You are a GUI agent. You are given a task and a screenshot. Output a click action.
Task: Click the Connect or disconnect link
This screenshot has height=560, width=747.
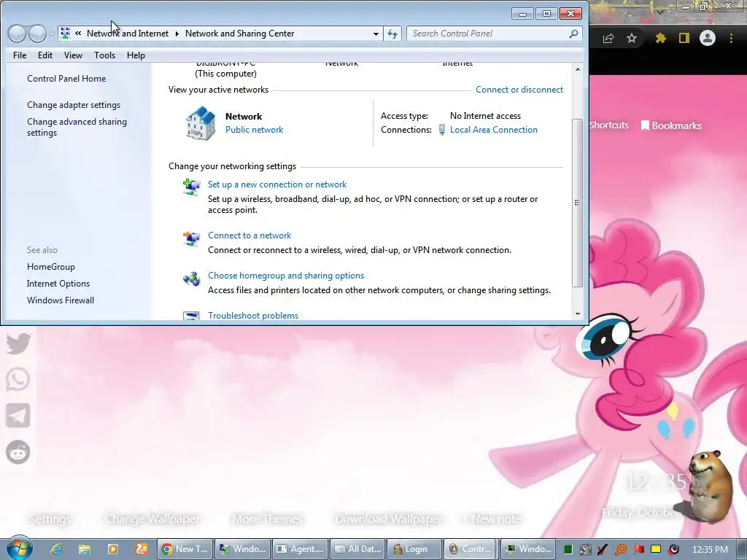click(519, 90)
